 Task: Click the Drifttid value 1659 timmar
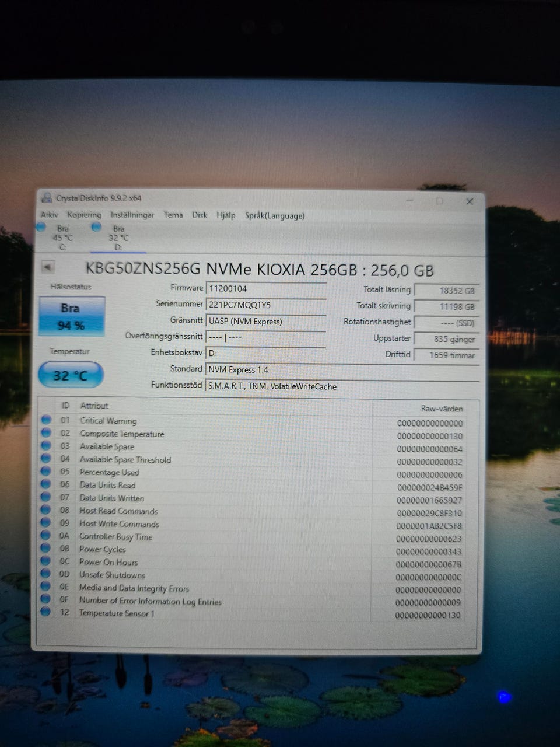point(447,355)
